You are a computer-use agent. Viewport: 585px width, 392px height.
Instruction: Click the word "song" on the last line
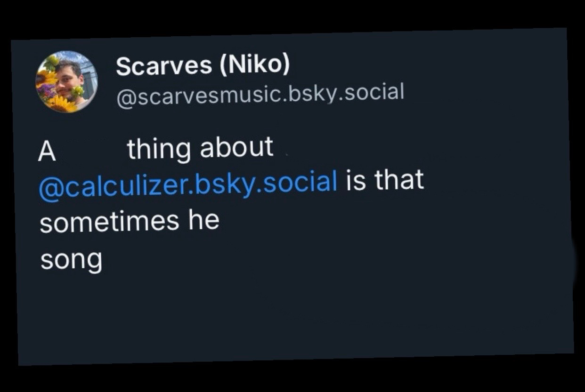point(71,260)
